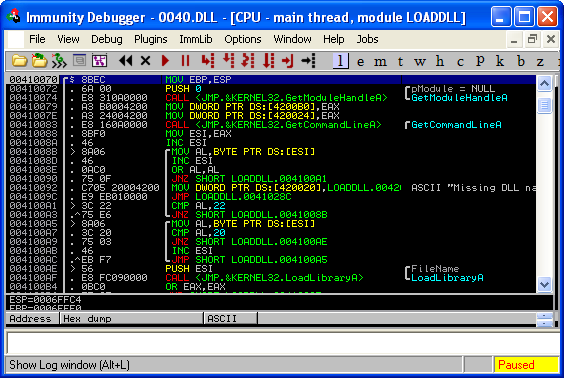
Task: Select CALL GetCommandLineA instruction
Action: coord(273,125)
